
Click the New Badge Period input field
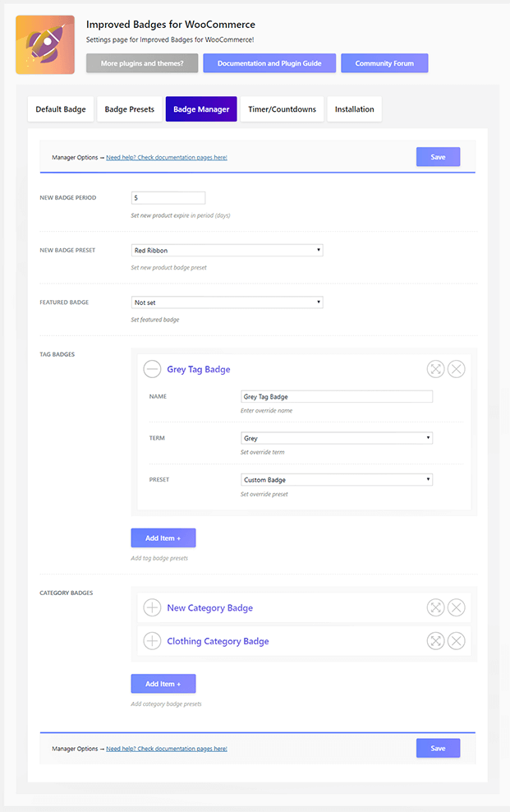[168, 198]
